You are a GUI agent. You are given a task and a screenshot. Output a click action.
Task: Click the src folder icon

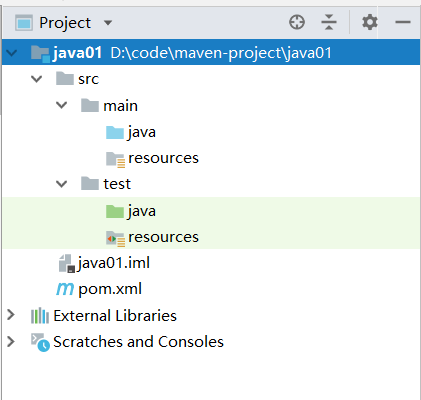(65, 78)
